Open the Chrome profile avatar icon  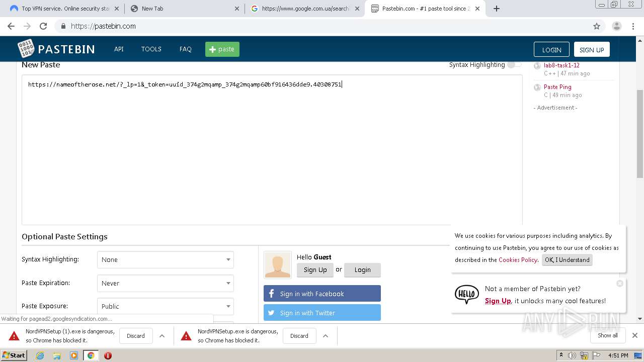point(617,26)
